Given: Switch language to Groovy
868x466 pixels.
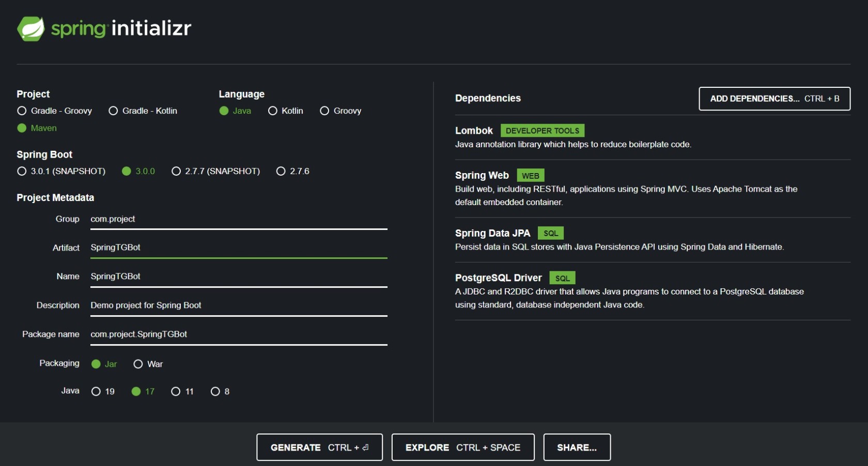Looking at the screenshot, I should (x=324, y=111).
